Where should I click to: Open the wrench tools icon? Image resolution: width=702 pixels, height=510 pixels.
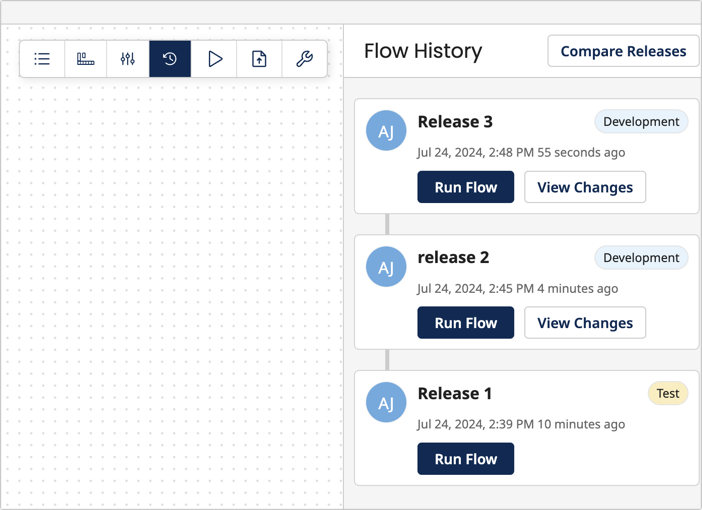pyautogui.click(x=304, y=59)
